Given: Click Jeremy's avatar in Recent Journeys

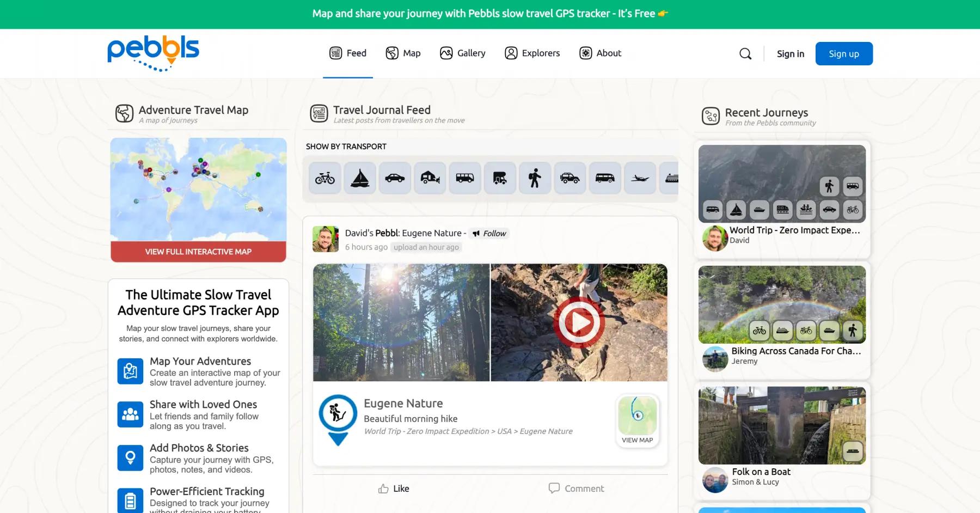Looking at the screenshot, I should tap(715, 359).
